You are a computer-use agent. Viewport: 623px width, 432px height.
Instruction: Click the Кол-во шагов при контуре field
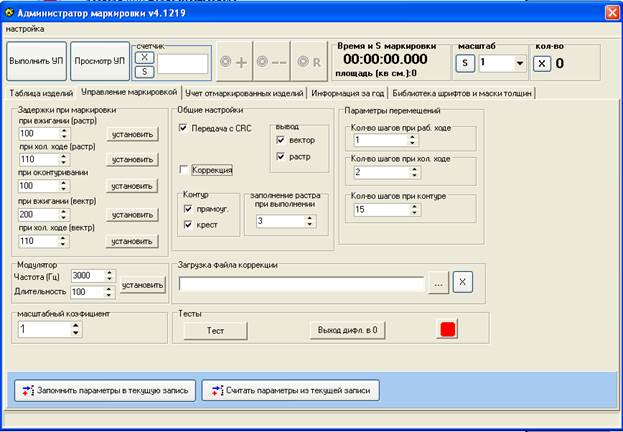[382, 209]
